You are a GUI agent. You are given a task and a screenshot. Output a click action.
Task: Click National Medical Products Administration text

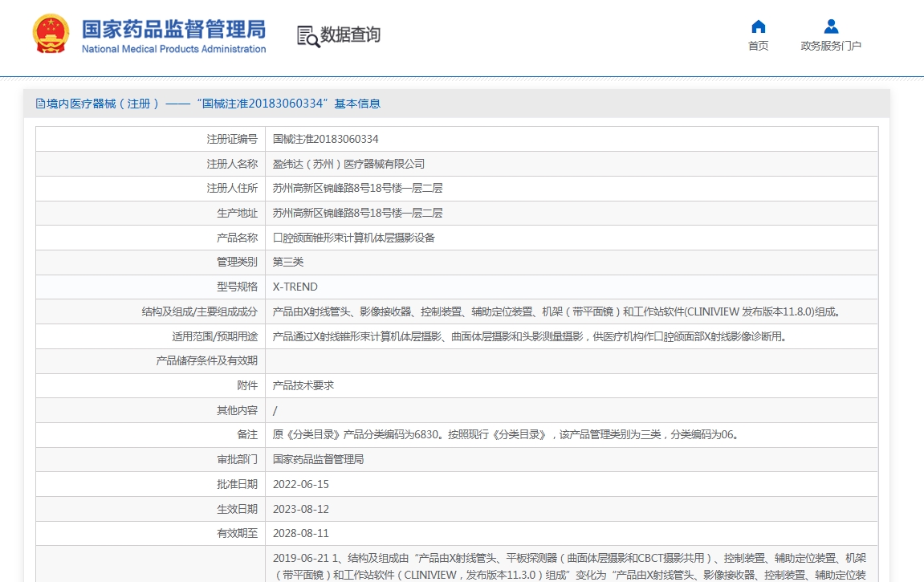[x=174, y=49]
